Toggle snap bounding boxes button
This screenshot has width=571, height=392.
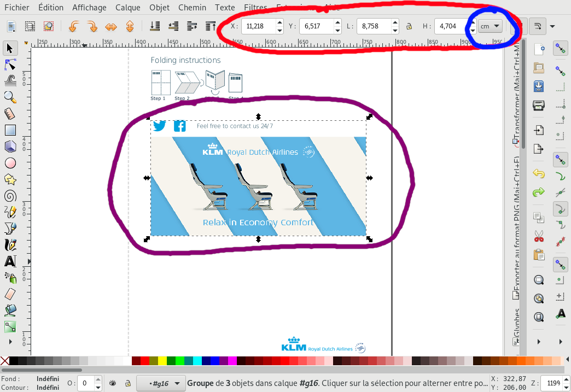pyautogui.click(x=561, y=70)
